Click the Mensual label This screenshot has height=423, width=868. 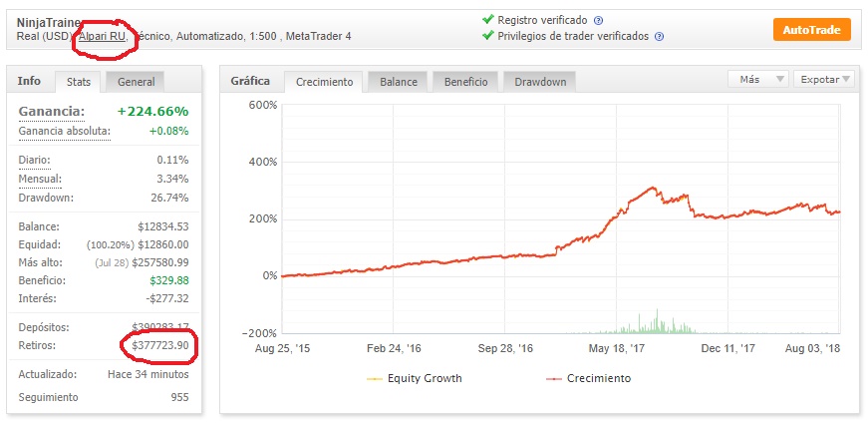40,179
